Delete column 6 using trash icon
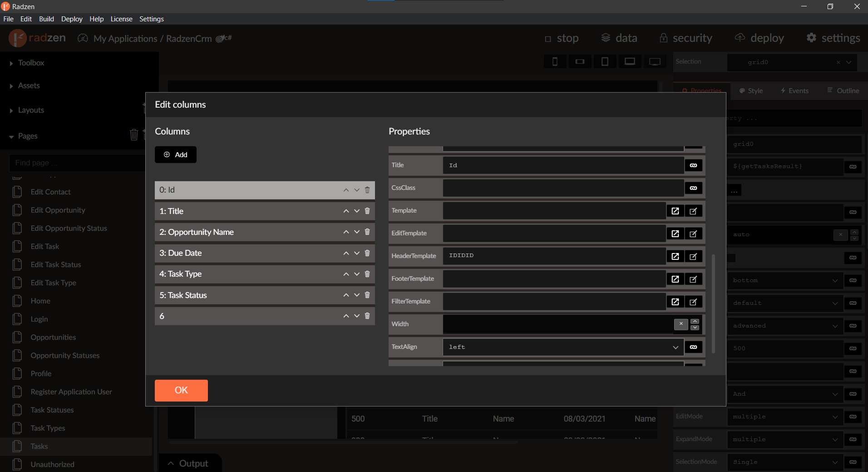 [x=367, y=316]
